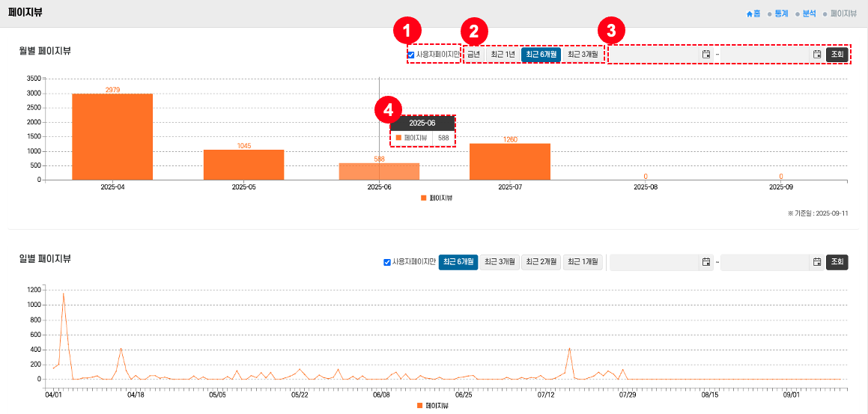Open 분석 breadcrumb link
868x414 pixels.
pos(809,13)
